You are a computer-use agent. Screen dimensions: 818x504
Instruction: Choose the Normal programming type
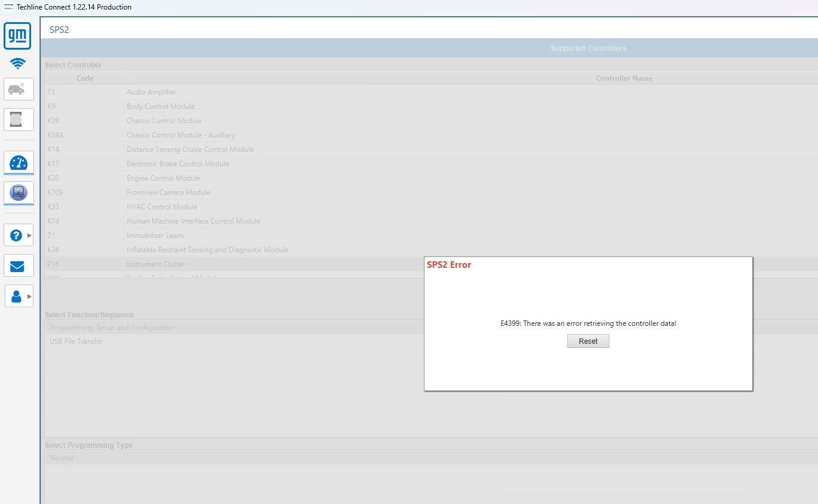click(431, 458)
